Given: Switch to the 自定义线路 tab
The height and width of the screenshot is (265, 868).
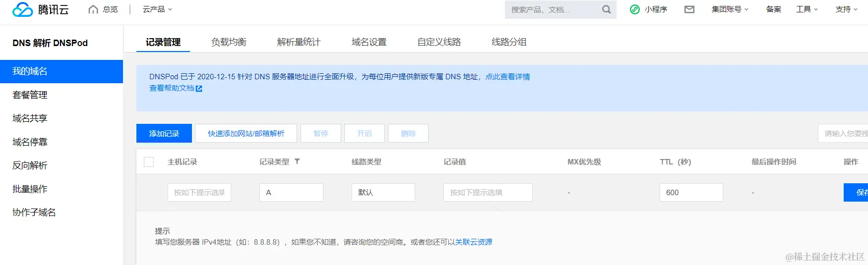Looking at the screenshot, I should (439, 42).
